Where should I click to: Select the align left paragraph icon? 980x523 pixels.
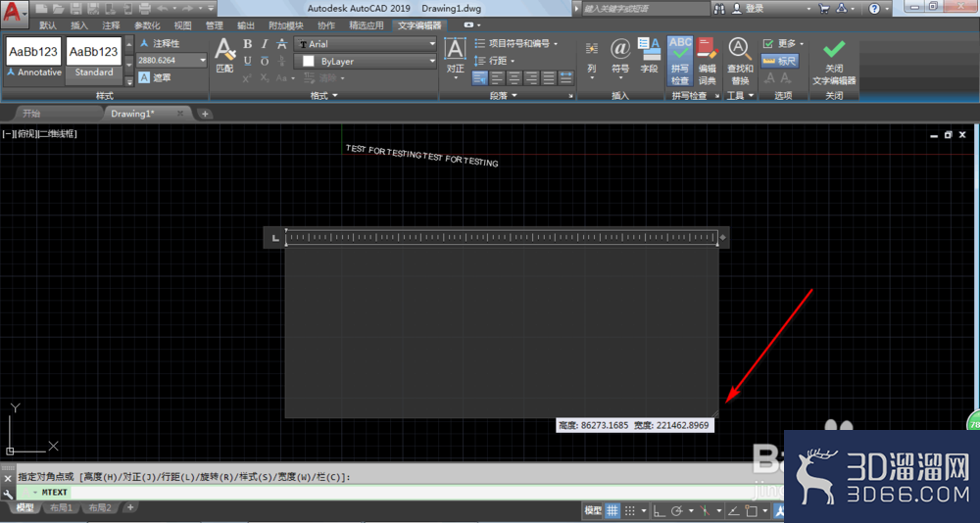[498, 78]
